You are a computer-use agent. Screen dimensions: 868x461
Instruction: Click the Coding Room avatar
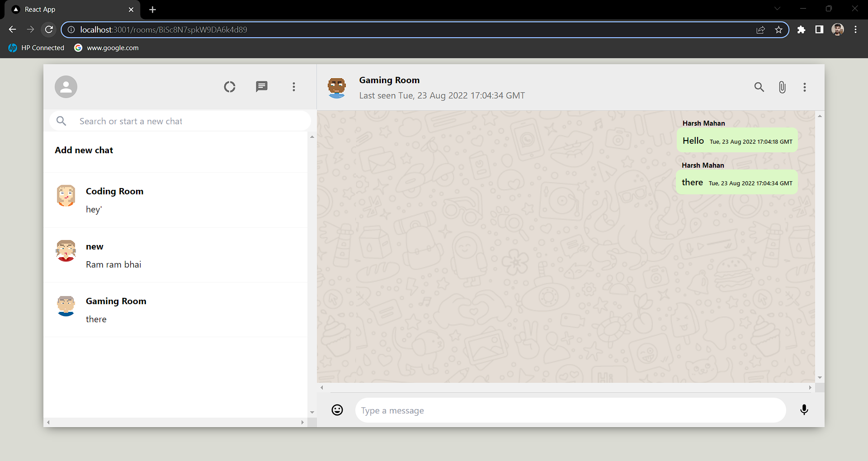pyautogui.click(x=66, y=196)
